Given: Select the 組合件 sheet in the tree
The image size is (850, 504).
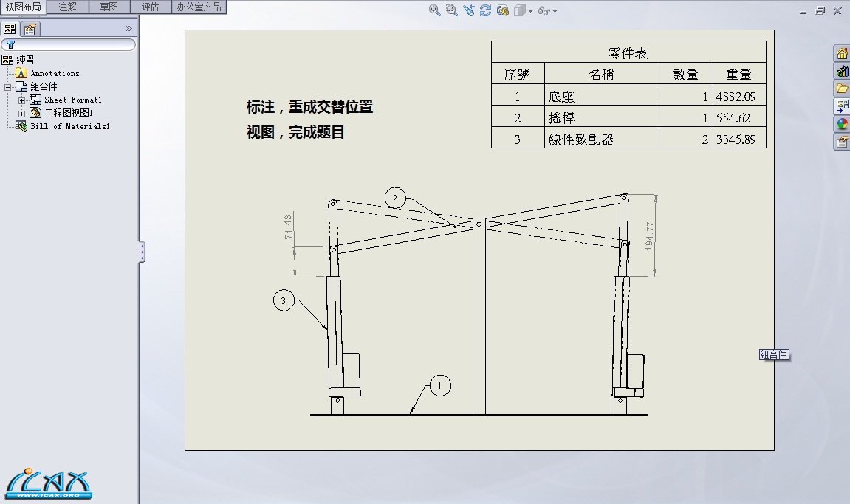Looking at the screenshot, I should 44,86.
